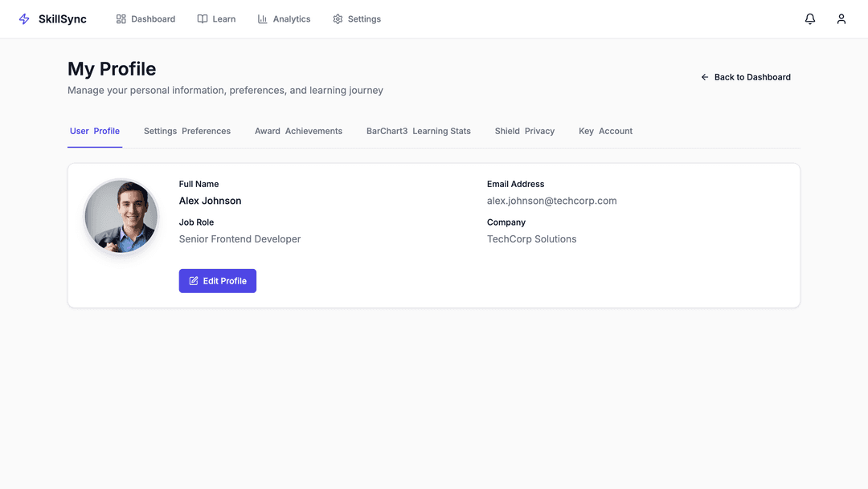Screen dimensions: 868x489
Task: Open the Learning Stats tab
Action: pyautogui.click(x=419, y=131)
